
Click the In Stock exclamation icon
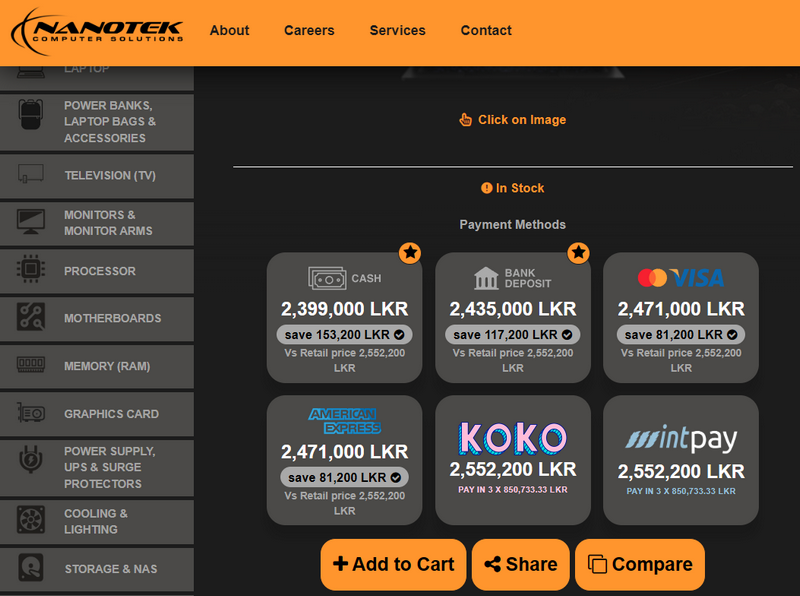coord(487,188)
